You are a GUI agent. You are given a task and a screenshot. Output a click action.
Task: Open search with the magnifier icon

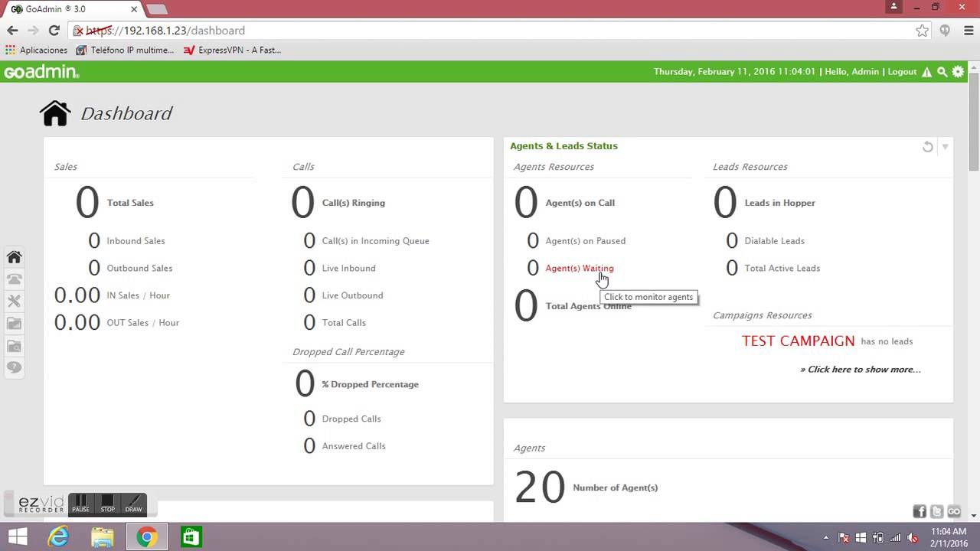pos(942,72)
